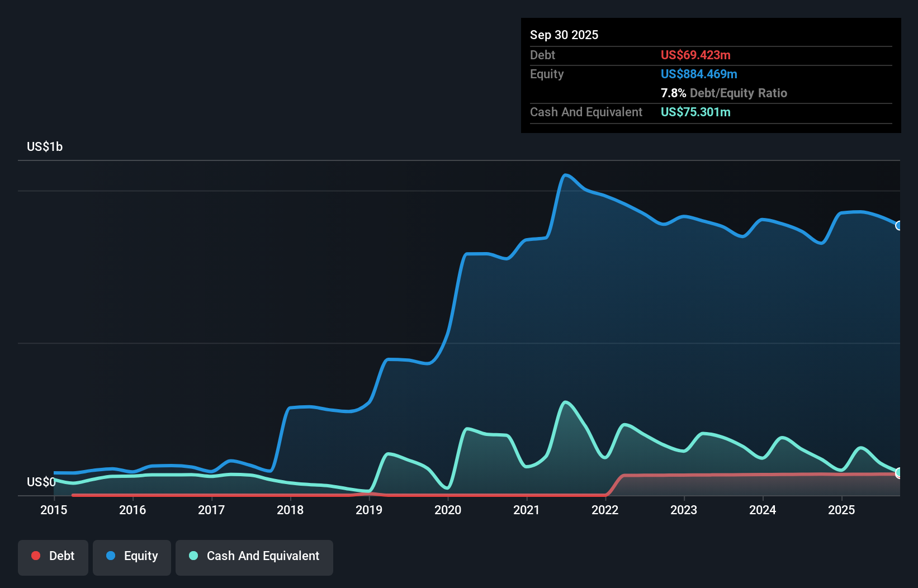Select the circular marker at the end of Equity line
This screenshot has height=588, width=918.
click(899, 226)
